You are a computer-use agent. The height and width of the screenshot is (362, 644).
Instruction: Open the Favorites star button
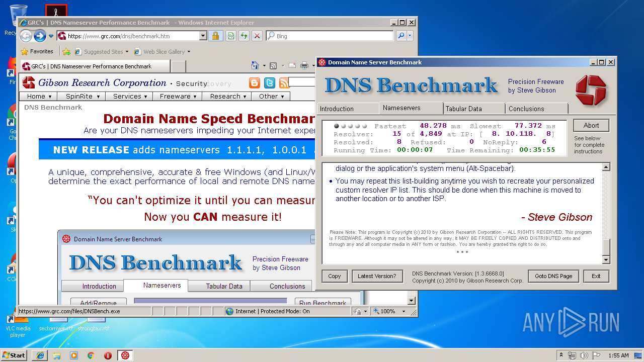[37, 51]
